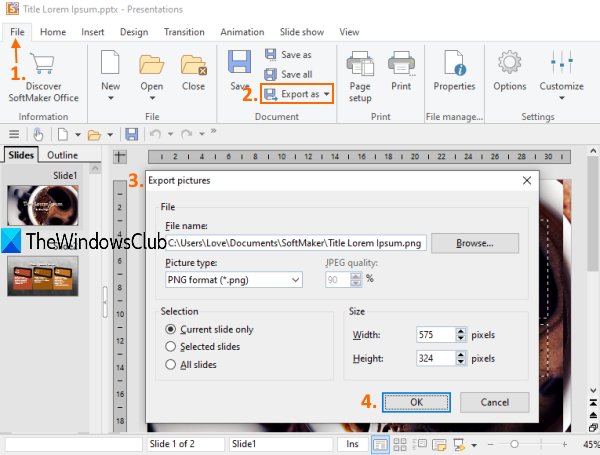Click the Width pixels spinner
Screen dimensions: 600x455
[x=461, y=335]
